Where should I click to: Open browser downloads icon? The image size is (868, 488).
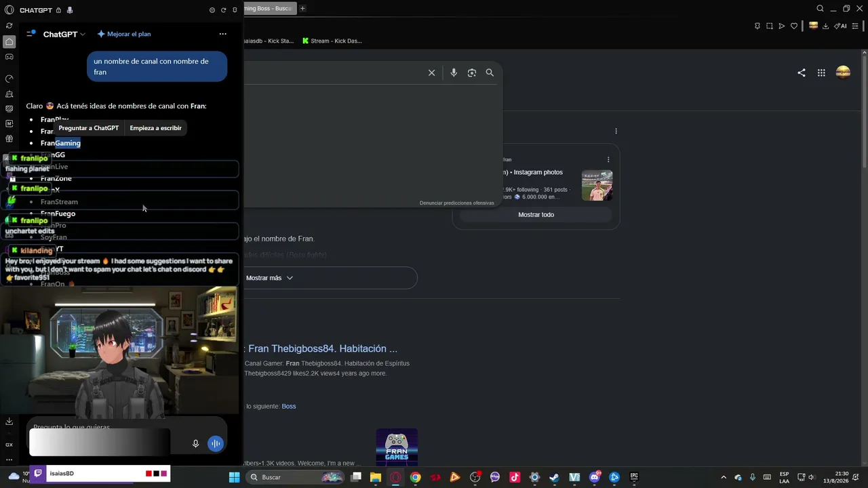click(825, 26)
